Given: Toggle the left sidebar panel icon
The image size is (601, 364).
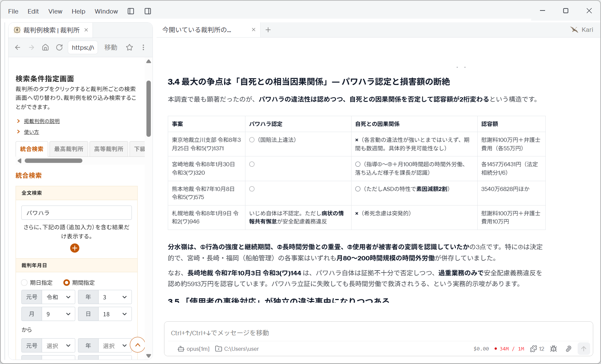Looking at the screenshot, I should 131,11.
